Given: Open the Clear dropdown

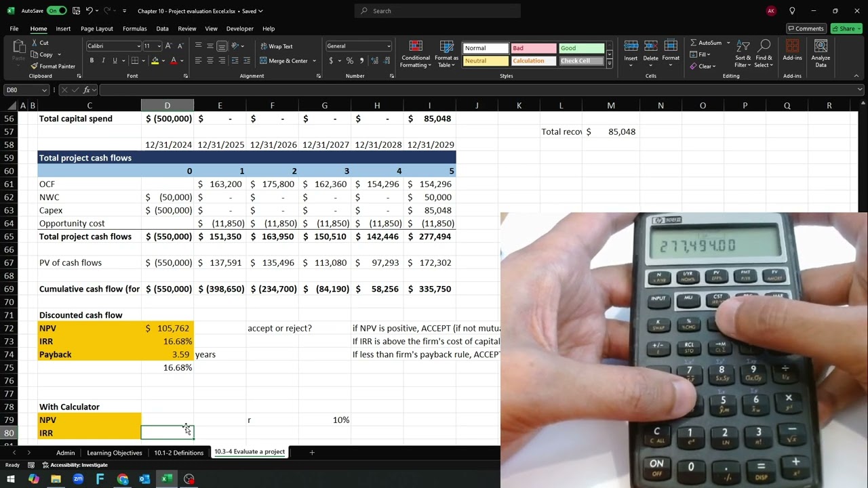Looking at the screenshot, I should point(703,66).
